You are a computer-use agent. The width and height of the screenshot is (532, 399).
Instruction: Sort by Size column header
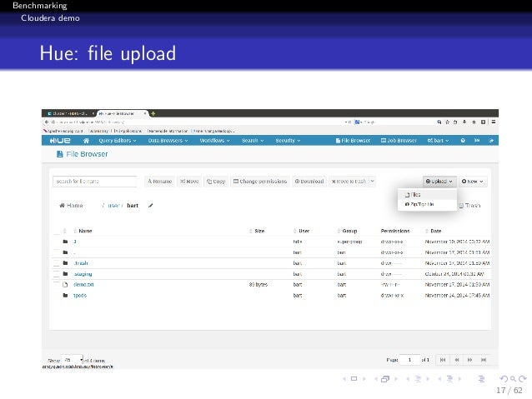click(258, 231)
